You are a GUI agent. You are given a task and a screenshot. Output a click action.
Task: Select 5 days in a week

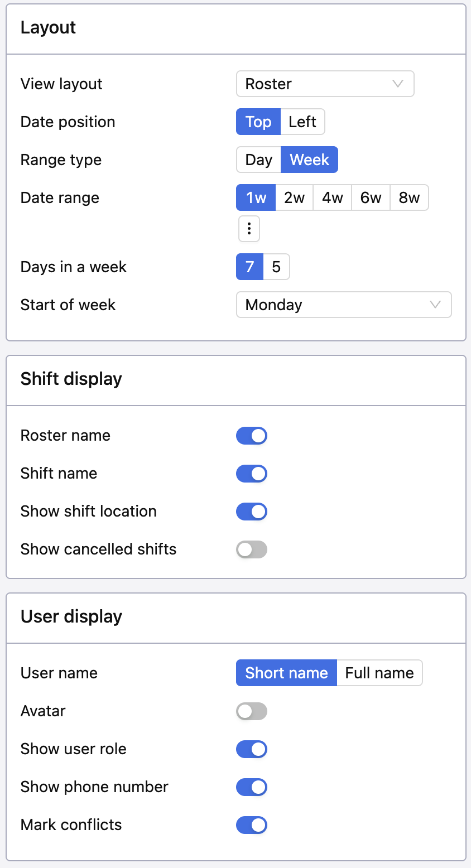(x=276, y=267)
